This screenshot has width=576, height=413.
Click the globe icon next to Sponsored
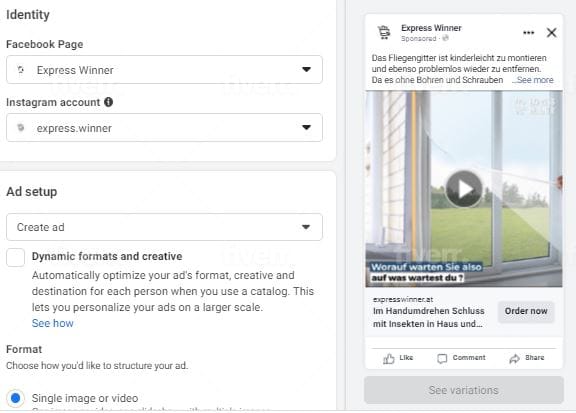coord(445,38)
